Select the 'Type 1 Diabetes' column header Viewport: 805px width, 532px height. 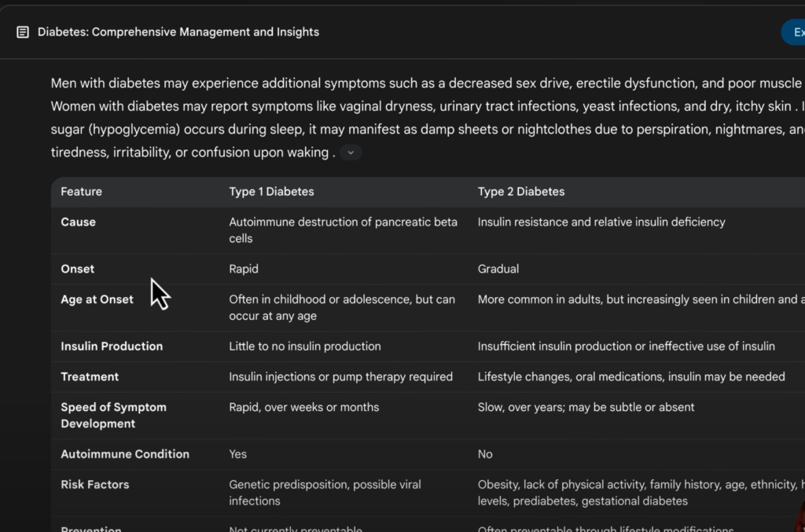click(x=271, y=192)
